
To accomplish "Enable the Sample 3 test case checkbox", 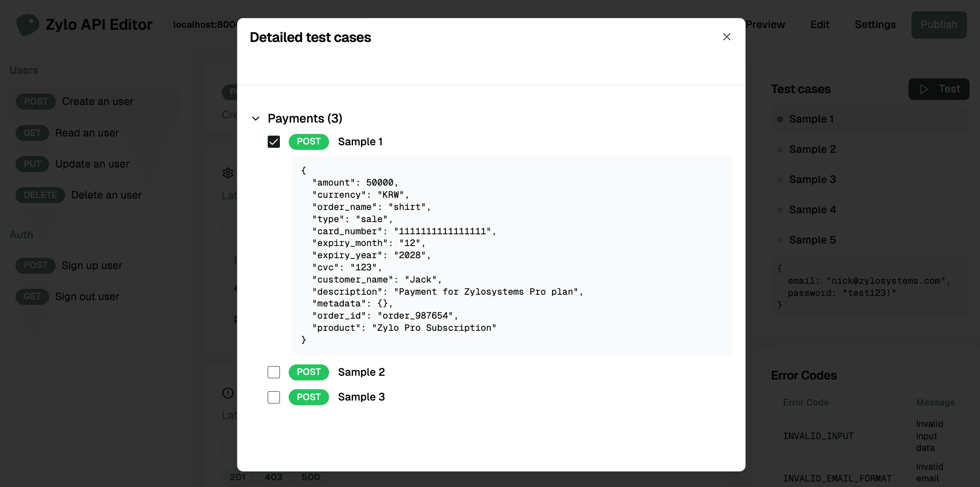I will pos(274,397).
